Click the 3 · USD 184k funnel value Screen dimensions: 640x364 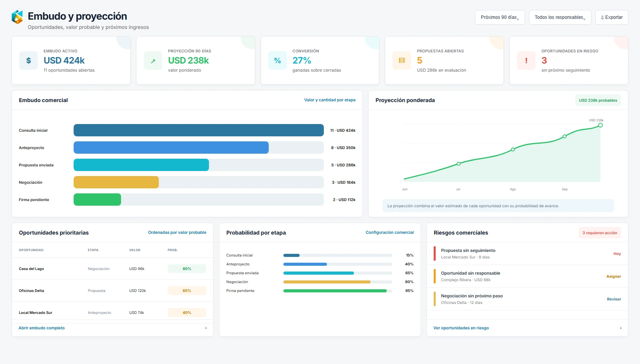point(344,182)
